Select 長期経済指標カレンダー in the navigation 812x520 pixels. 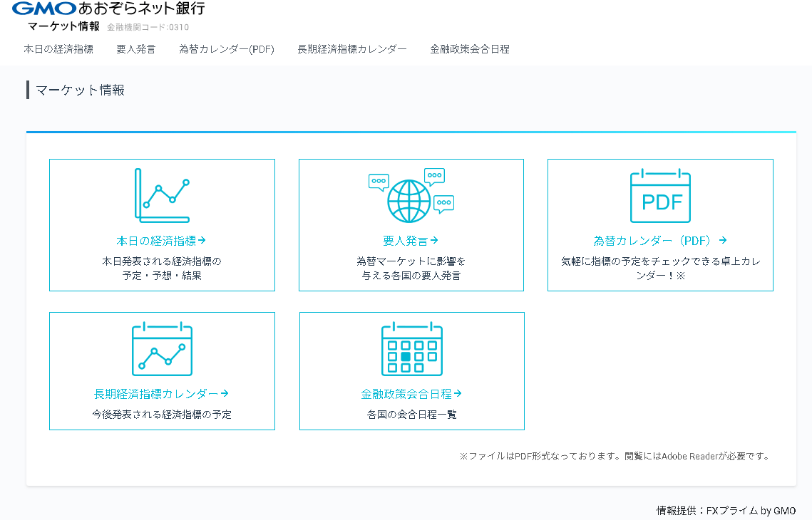click(352, 49)
